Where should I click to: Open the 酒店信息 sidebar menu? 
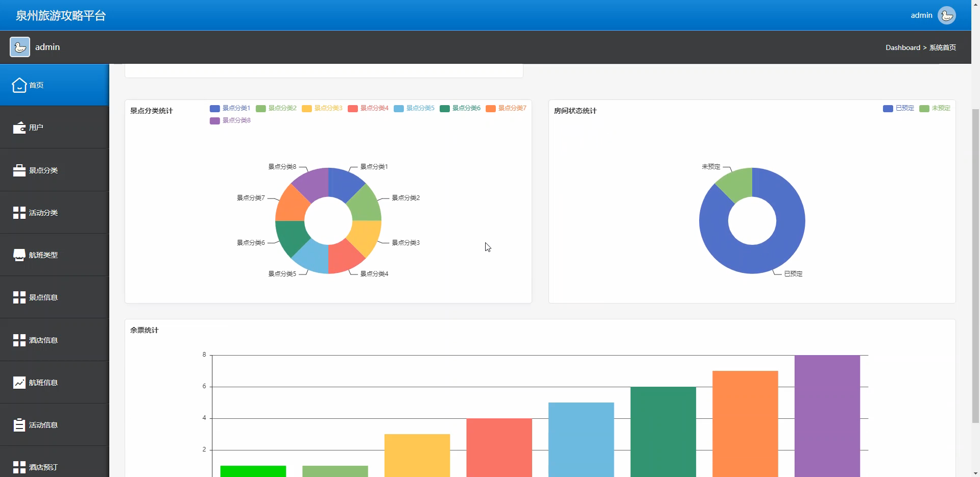tap(55, 340)
